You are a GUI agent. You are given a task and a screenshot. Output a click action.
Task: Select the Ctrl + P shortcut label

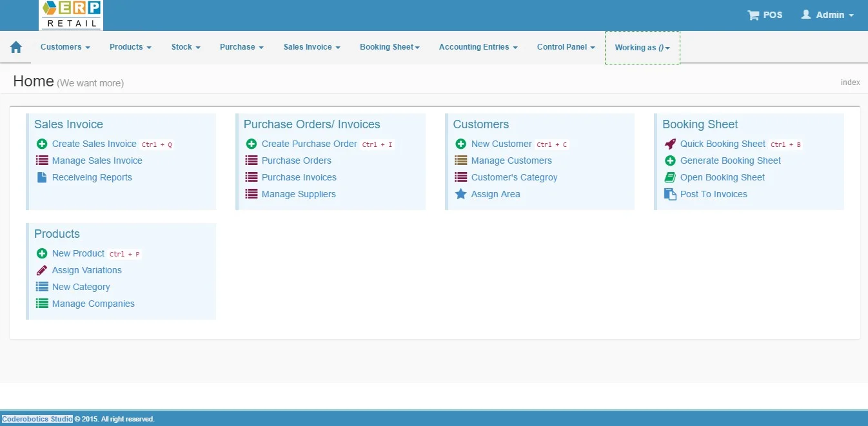pyautogui.click(x=124, y=255)
